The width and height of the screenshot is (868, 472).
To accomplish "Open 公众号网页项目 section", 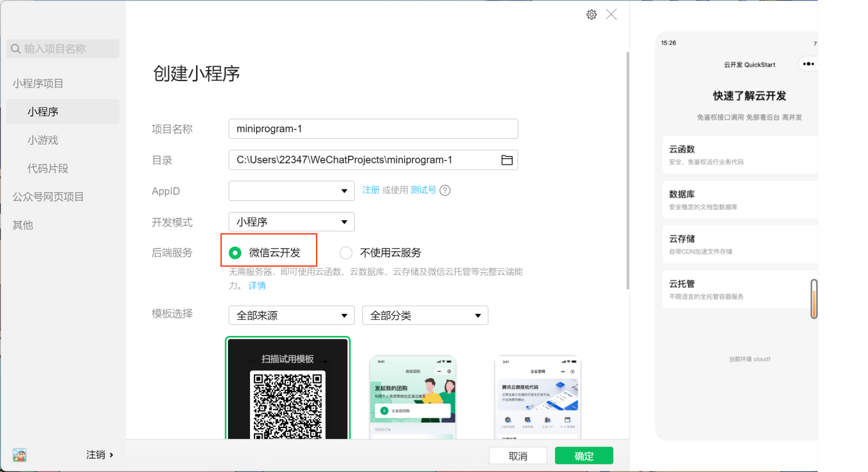I will click(x=48, y=197).
